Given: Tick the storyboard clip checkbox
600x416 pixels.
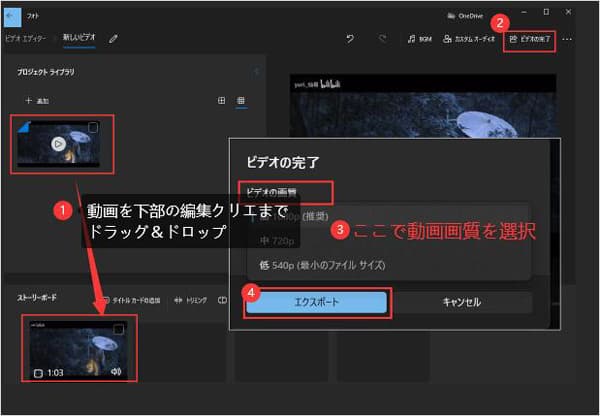Looking at the screenshot, I should click(119, 329).
